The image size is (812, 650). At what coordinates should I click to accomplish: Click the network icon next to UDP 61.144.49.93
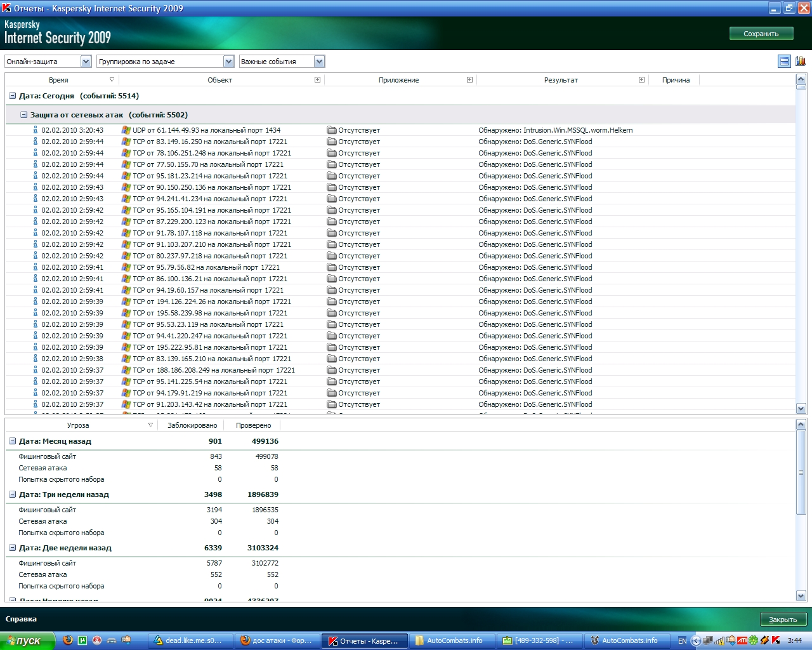coord(126,130)
